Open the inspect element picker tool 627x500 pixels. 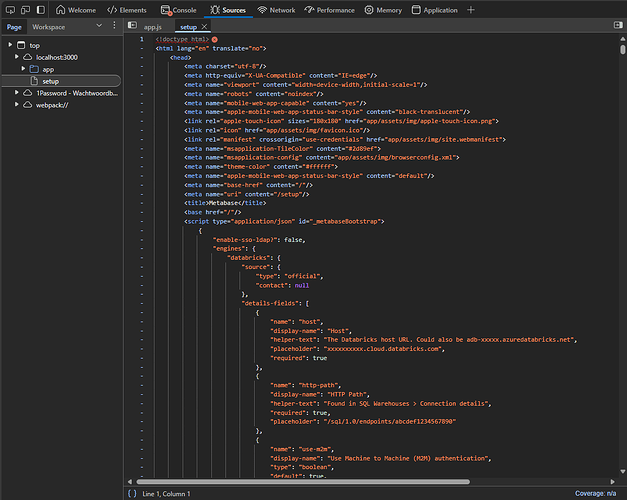pyautogui.click(x=10, y=10)
